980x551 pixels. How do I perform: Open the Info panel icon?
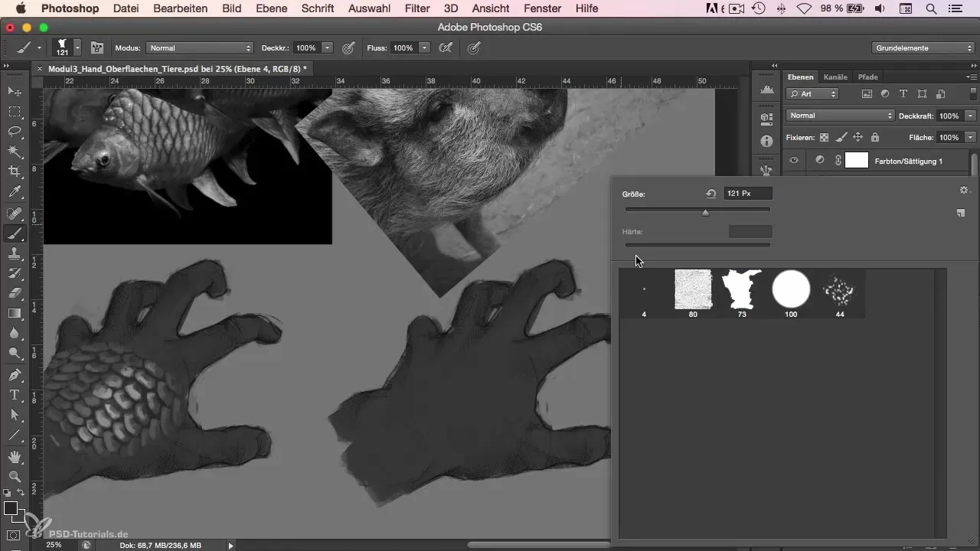[x=766, y=142]
